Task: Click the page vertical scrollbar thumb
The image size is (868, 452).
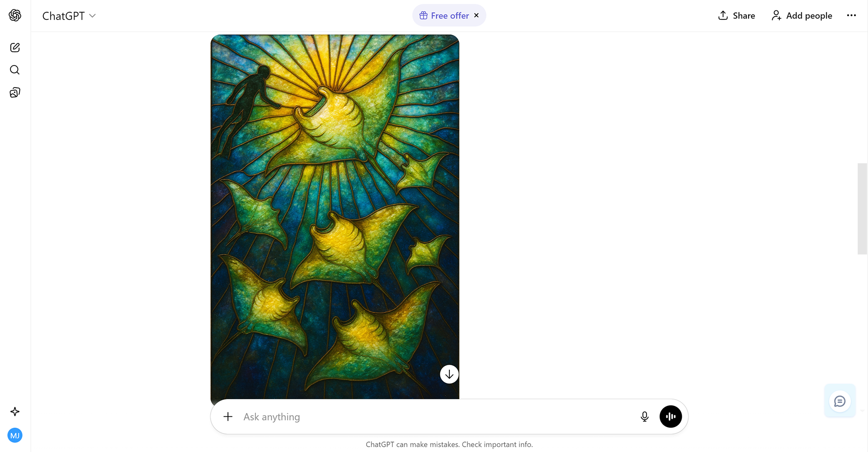Action: [862, 209]
